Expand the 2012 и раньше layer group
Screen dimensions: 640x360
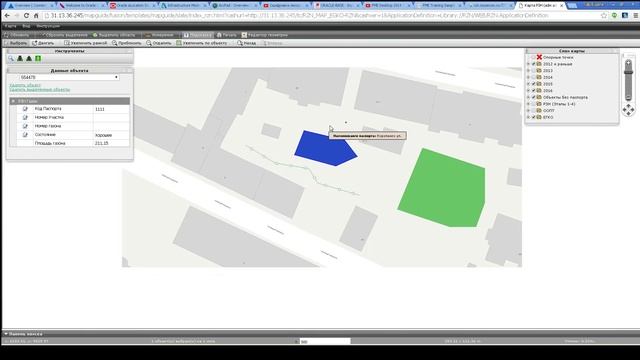point(529,64)
